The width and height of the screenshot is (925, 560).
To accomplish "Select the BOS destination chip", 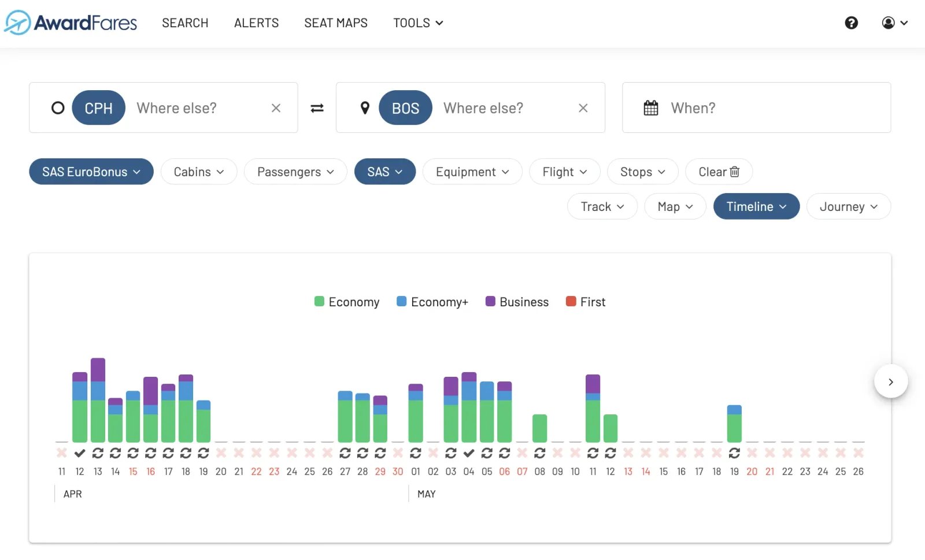I will coord(405,108).
